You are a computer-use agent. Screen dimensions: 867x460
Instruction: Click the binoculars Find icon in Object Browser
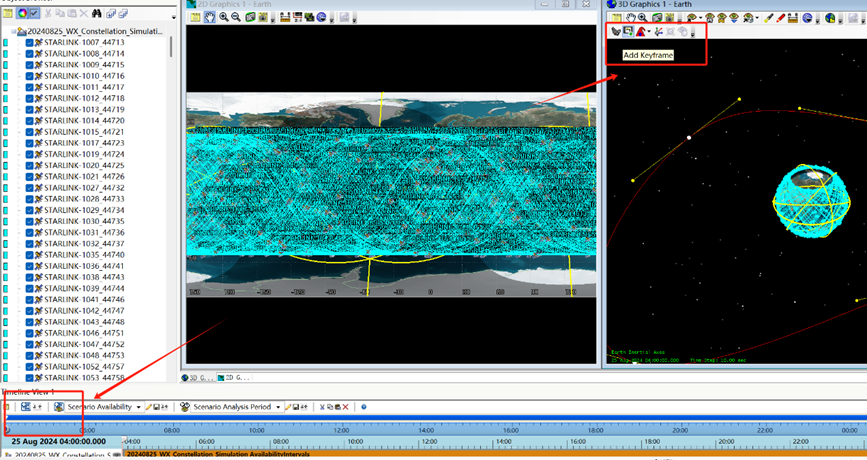[x=97, y=13]
